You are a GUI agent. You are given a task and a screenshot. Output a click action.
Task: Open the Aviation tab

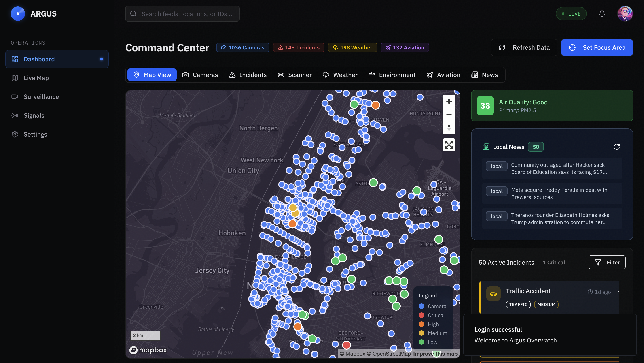click(443, 75)
